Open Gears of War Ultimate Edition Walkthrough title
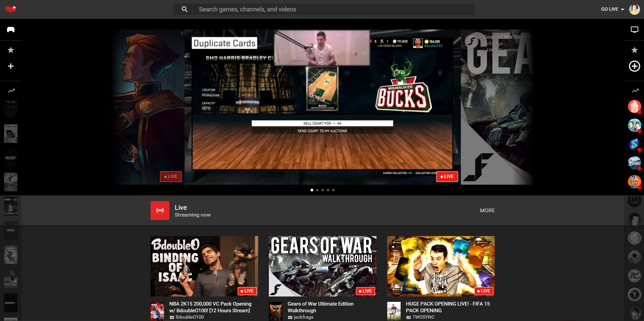Screen dimensions: 644x321 point(321,307)
